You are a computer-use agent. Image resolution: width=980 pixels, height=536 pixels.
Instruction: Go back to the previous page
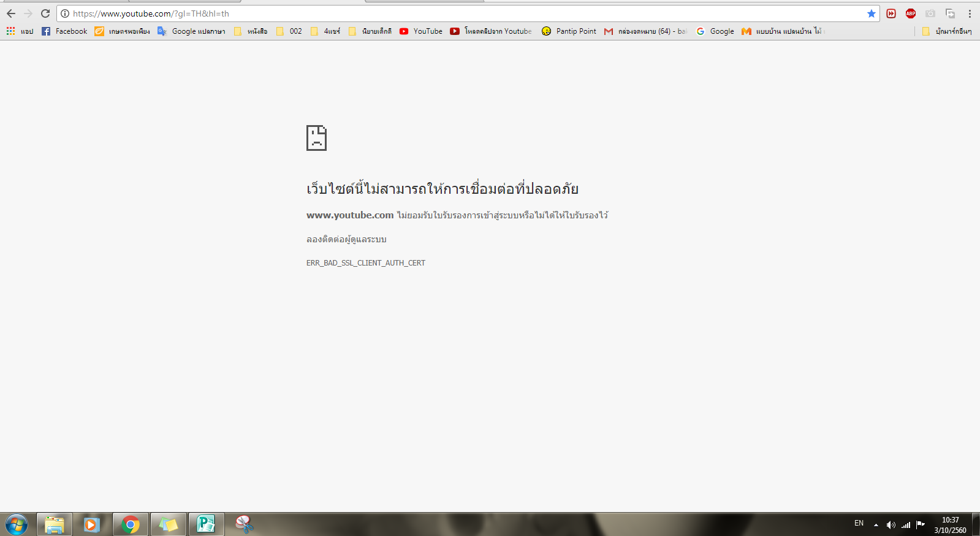[11, 13]
